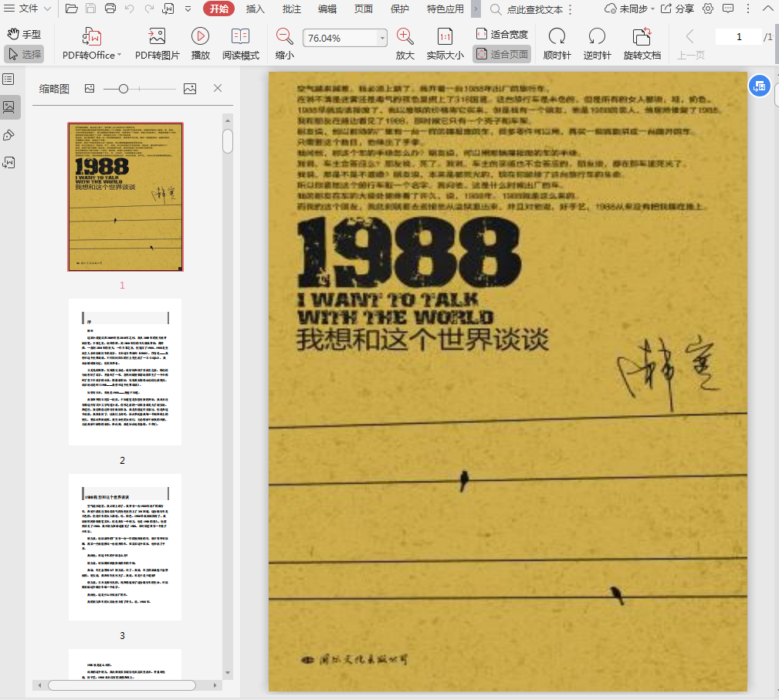The height and width of the screenshot is (700, 779).
Task: Rotate page 逆时针 counterclockwise
Action: click(x=597, y=44)
